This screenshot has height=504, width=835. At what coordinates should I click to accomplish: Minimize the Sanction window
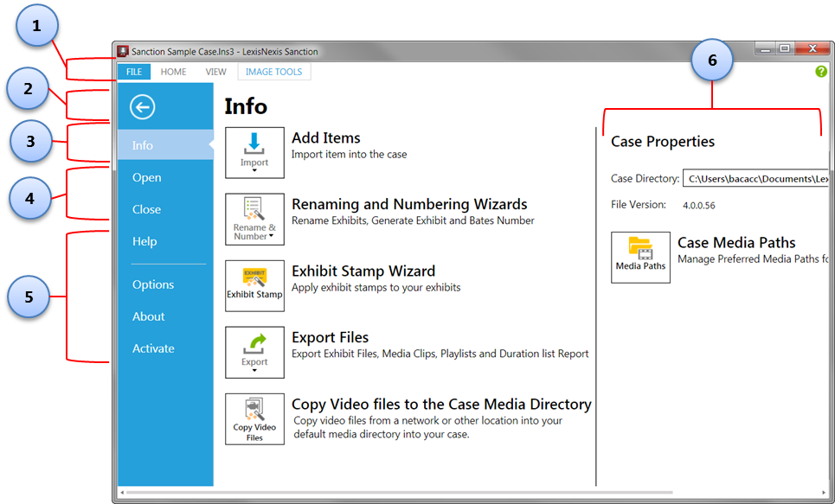pos(766,49)
